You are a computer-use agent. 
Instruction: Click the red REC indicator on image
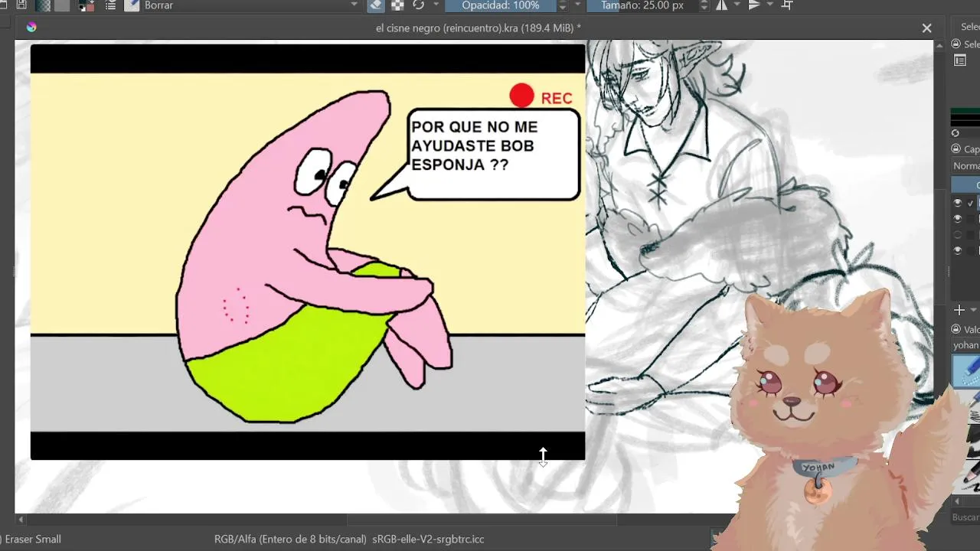coord(541,96)
